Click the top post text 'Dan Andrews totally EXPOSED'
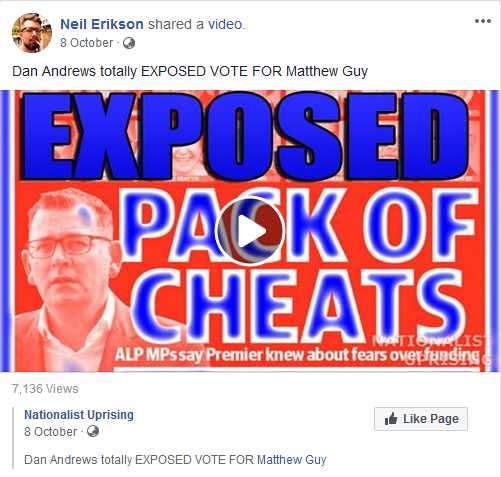The width and height of the screenshot is (501, 477). [109, 71]
